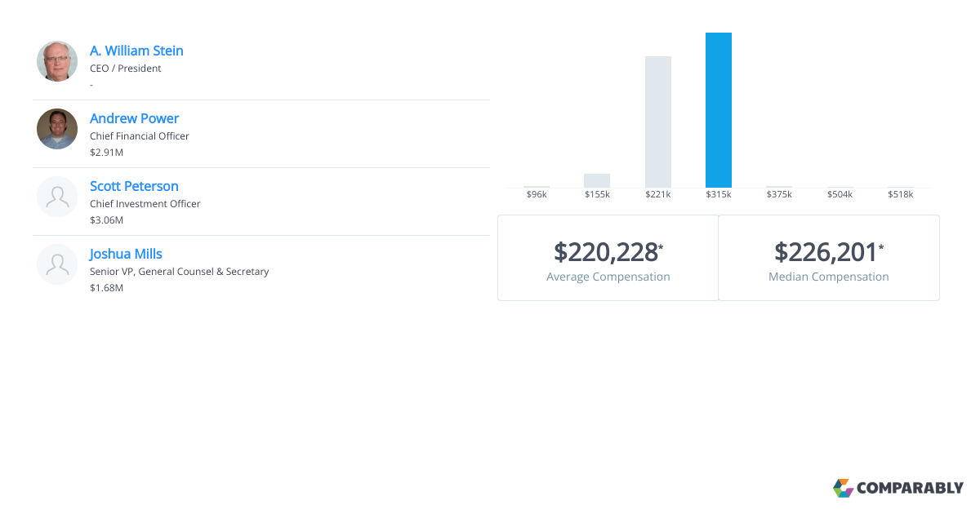Click the $518k axis label
The width and height of the screenshot is (980, 514).
coord(900,194)
